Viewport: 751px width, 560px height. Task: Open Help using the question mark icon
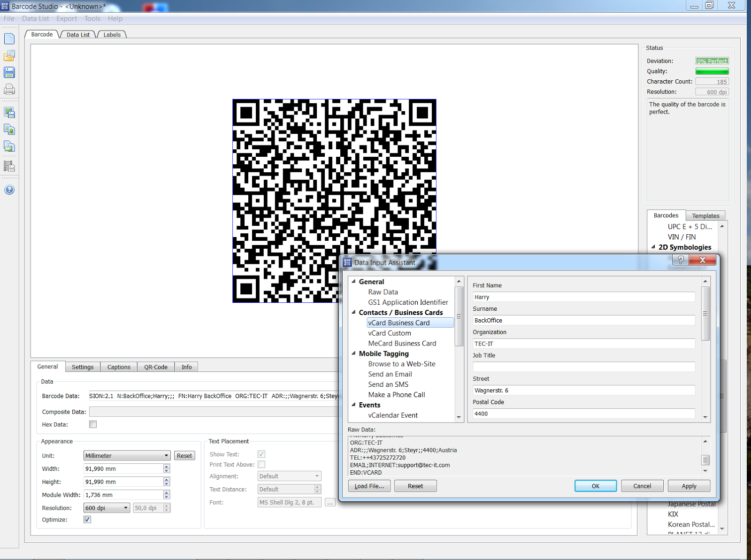(x=9, y=190)
